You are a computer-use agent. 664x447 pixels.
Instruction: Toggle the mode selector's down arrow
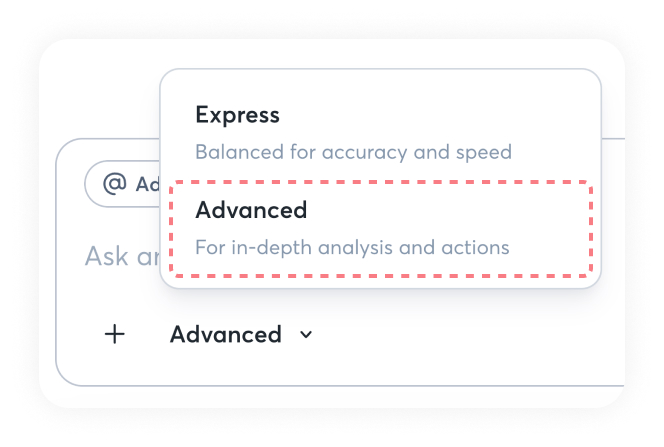click(306, 335)
